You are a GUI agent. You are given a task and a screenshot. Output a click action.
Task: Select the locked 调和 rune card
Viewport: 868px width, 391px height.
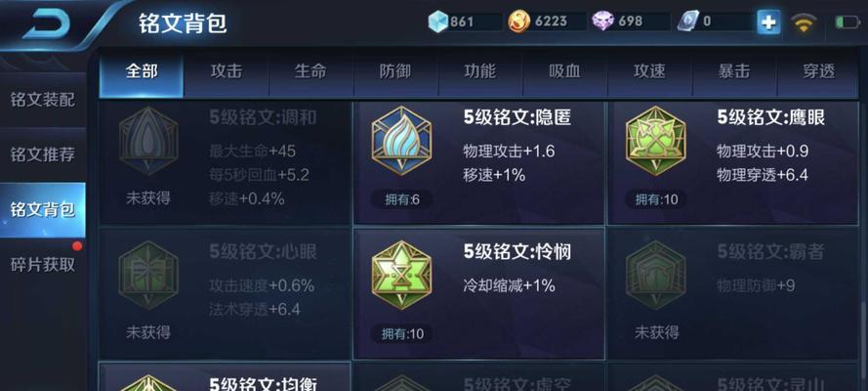coord(225,162)
